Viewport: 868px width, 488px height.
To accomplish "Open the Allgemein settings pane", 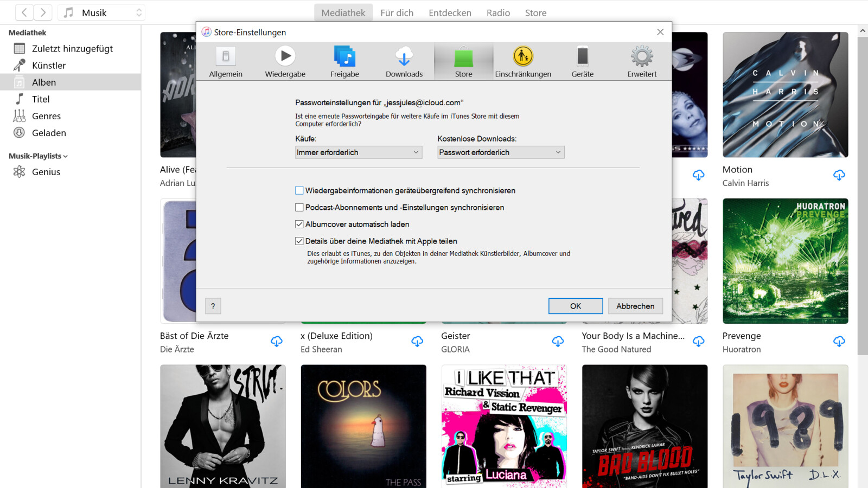I will [x=226, y=61].
